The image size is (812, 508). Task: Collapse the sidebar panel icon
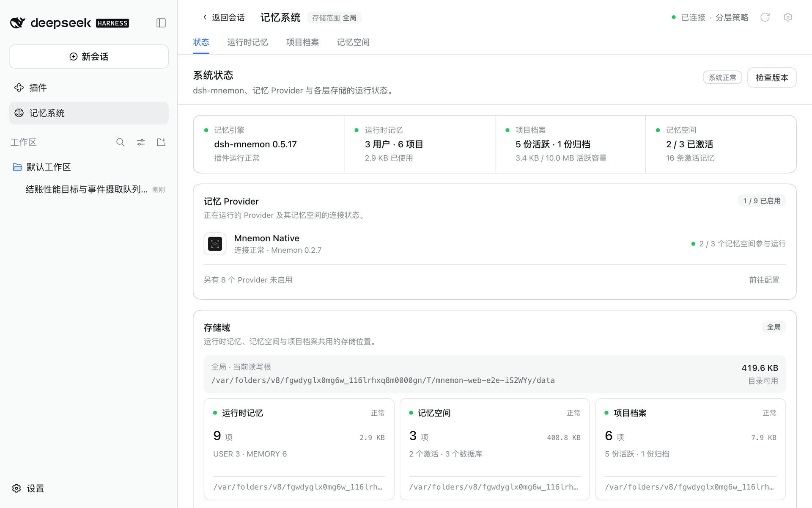pyautogui.click(x=161, y=23)
